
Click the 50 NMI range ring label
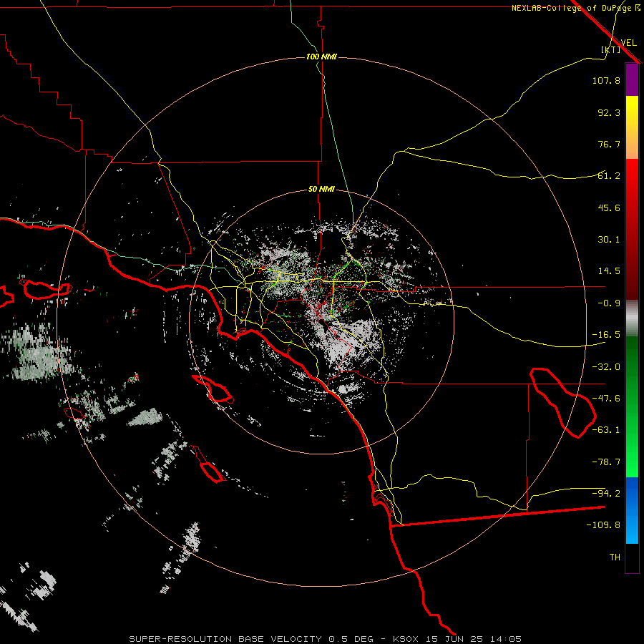click(x=321, y=190)
